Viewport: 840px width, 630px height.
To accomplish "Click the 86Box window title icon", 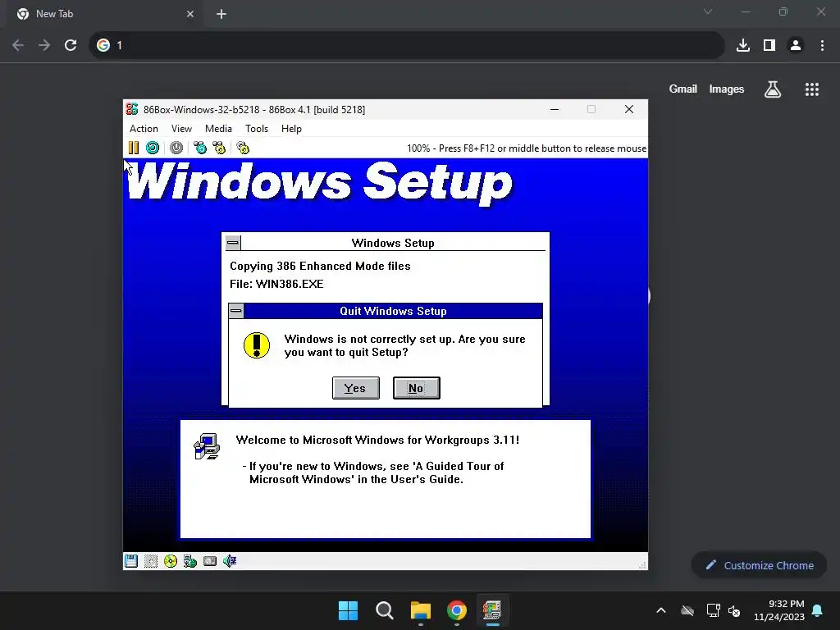I will click(132, 109).
